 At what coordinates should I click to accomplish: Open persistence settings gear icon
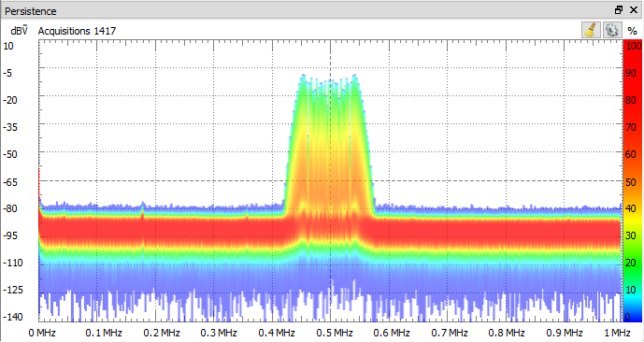612,30
